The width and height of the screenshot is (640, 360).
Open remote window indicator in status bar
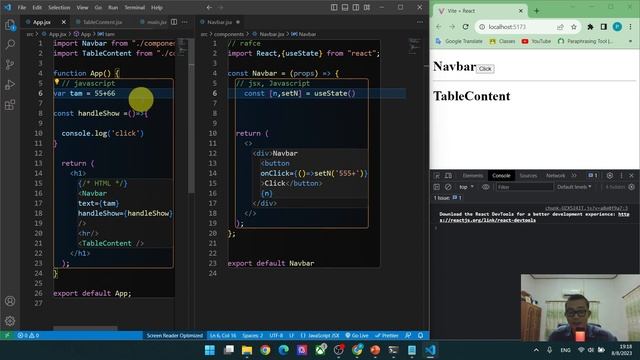point(7,336)
